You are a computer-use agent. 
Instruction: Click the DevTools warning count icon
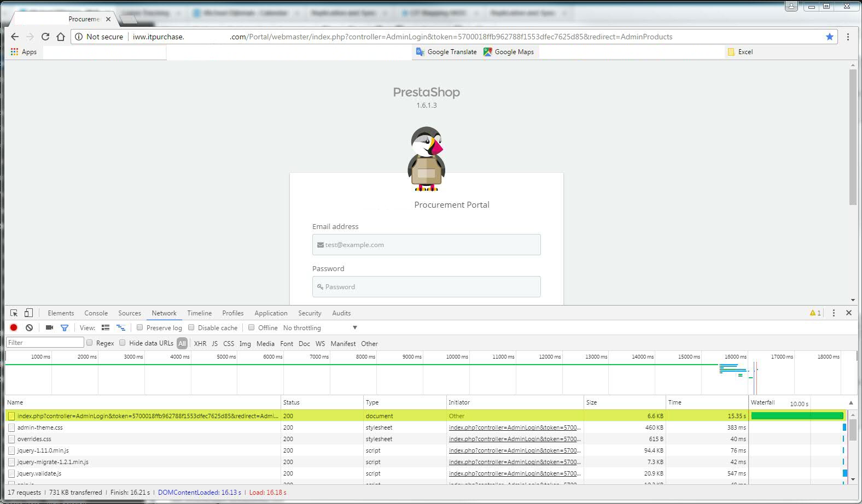click(x=815, y=313)
